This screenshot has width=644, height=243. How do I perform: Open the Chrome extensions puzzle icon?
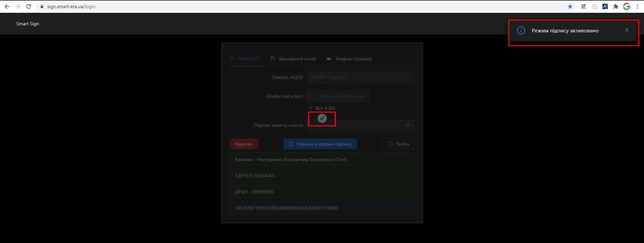tap(616, 6)
